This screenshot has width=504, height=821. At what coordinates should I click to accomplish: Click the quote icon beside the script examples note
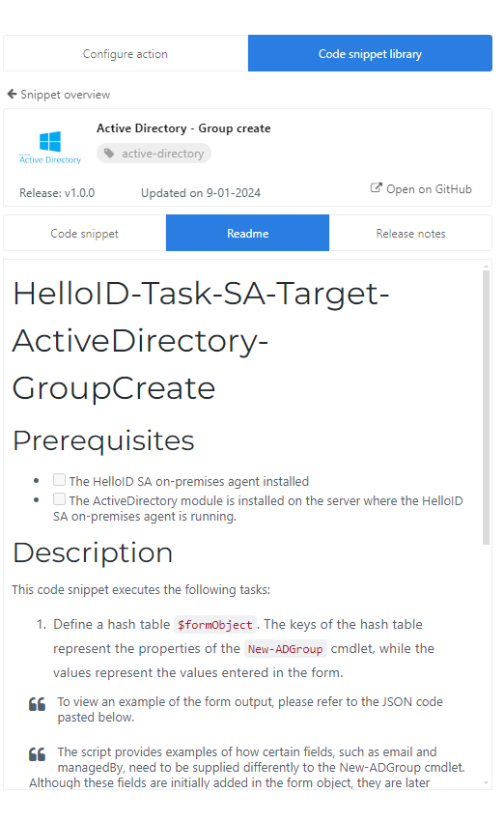click(37, 754)
